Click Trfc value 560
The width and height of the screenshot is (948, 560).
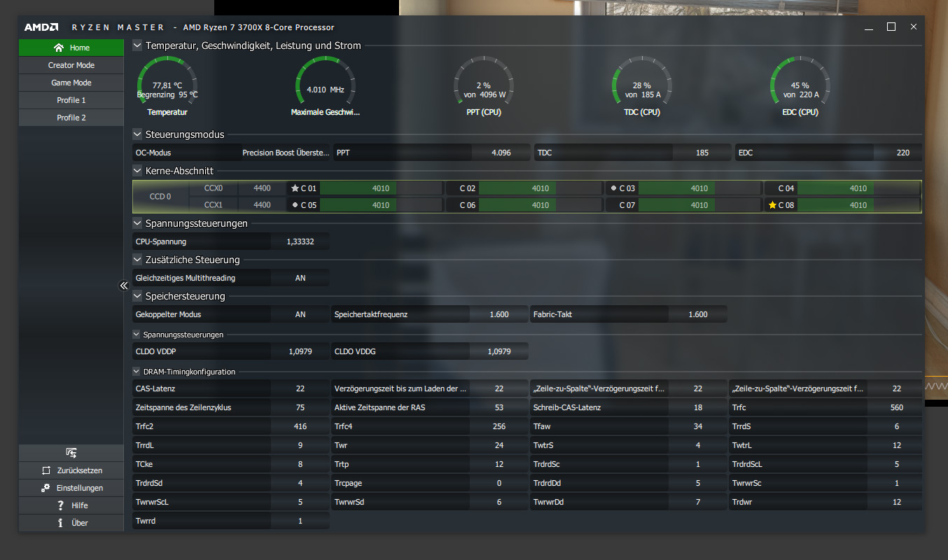[897, 407]
